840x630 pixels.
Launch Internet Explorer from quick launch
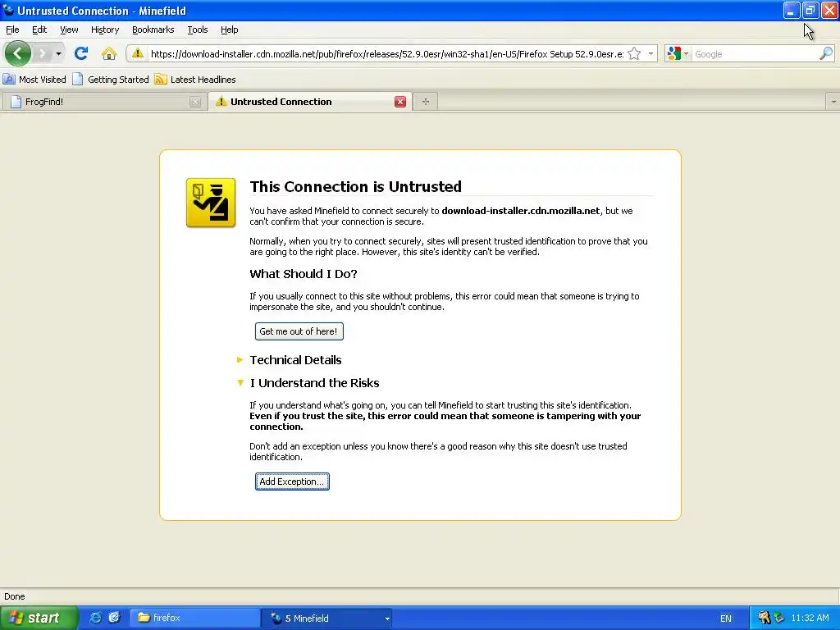coord(95,618)
